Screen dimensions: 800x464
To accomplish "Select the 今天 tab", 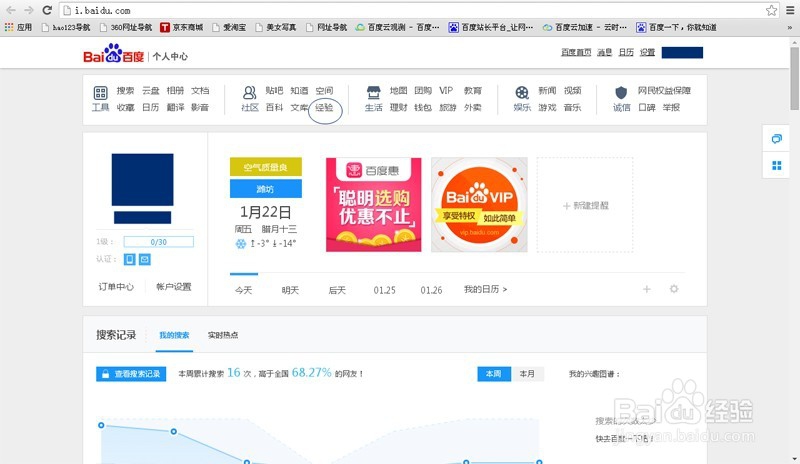I will 243,290.
